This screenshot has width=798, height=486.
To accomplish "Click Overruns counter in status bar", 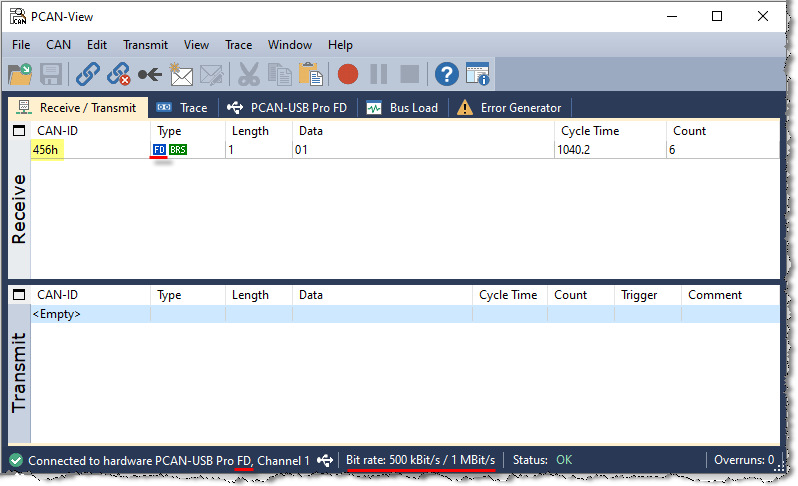I will point(744,460).
